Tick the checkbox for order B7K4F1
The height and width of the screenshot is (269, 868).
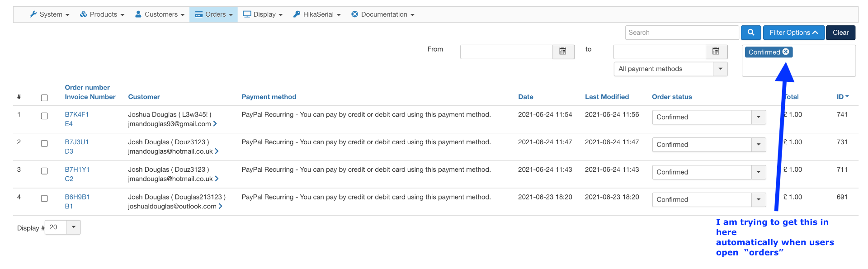[x=44, y=116]
